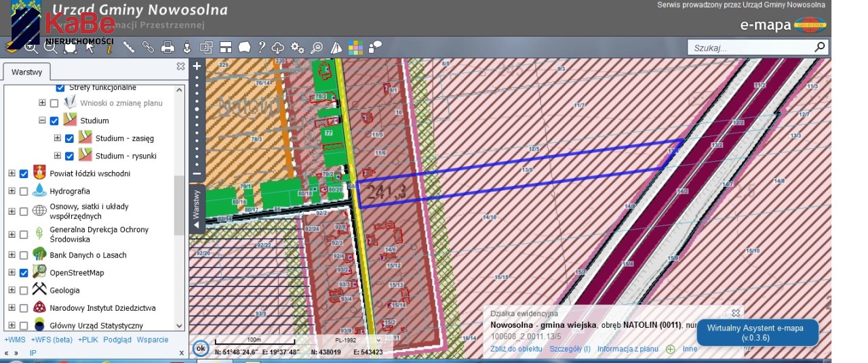Image resolution: width=868 pixels, height=363 pixels.
Task: Click the vertical Warstwy side panel tab
Action: point(197,208)
